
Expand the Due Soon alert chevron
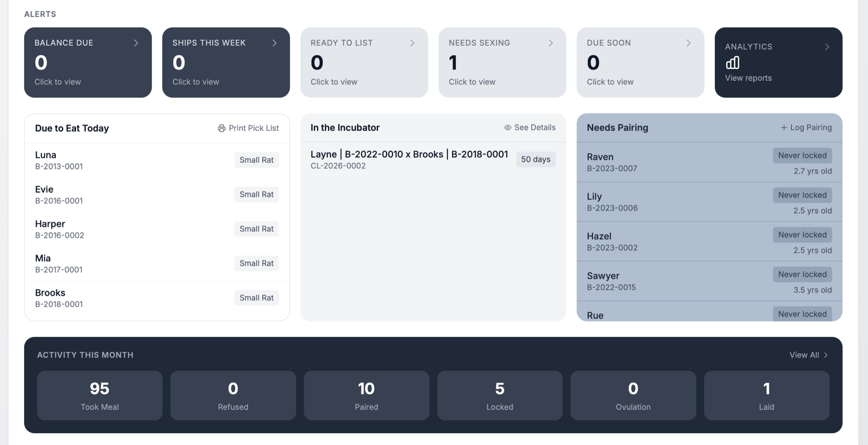tap(689, 43)
